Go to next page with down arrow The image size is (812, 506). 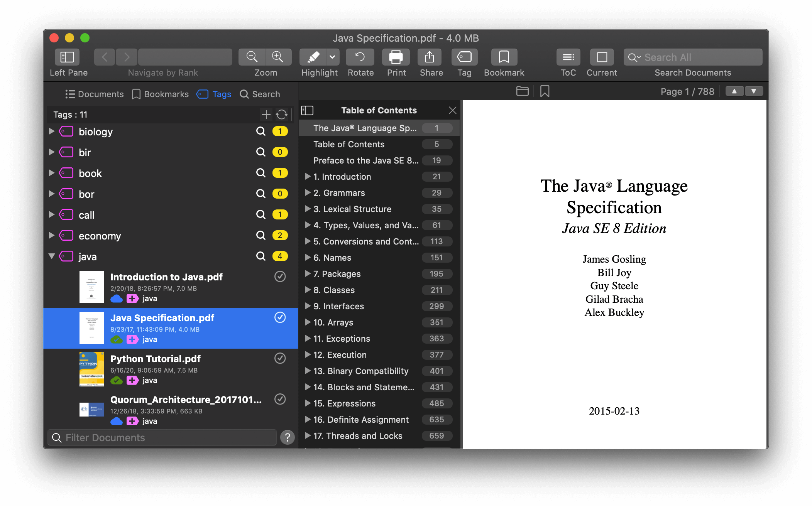pyautogui.click(x=754, y=91)
